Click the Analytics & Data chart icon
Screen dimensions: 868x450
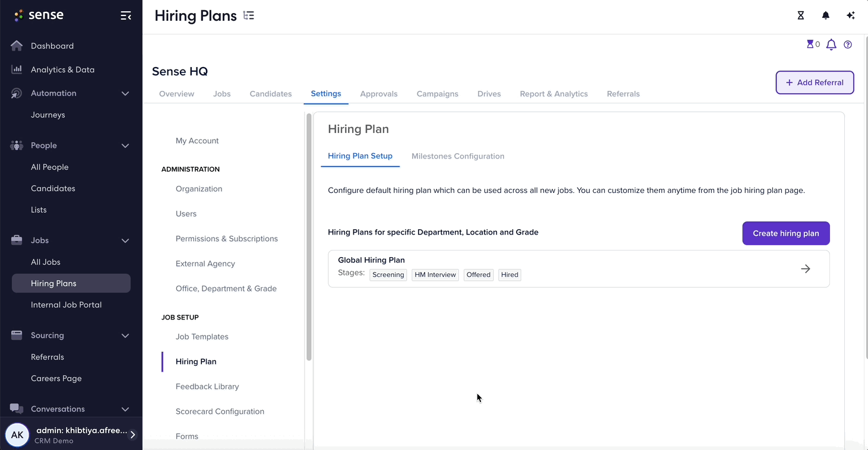(17, 69)
